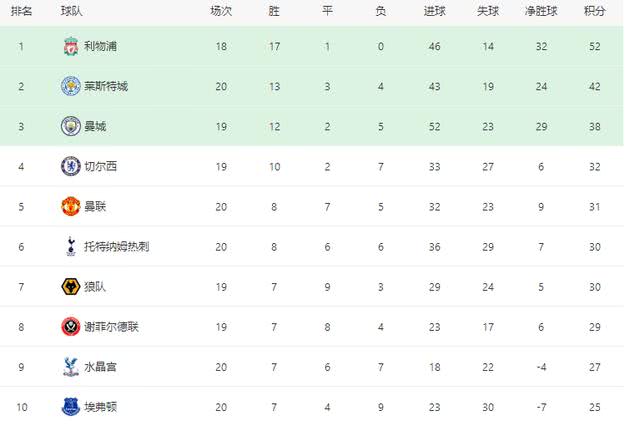This screenshot has height=426, width=640.
Task: Click the 积分 column header
Action: click(x=594, y=11)
